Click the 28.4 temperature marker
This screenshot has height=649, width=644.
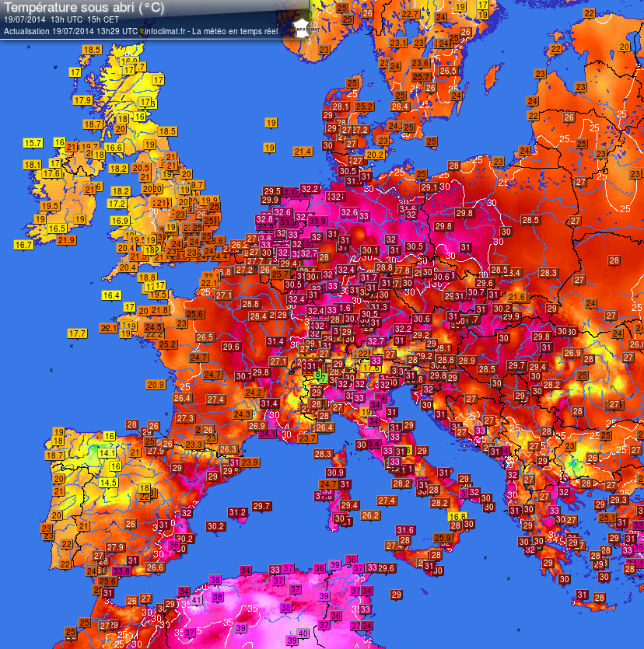[x=258, y=316]
